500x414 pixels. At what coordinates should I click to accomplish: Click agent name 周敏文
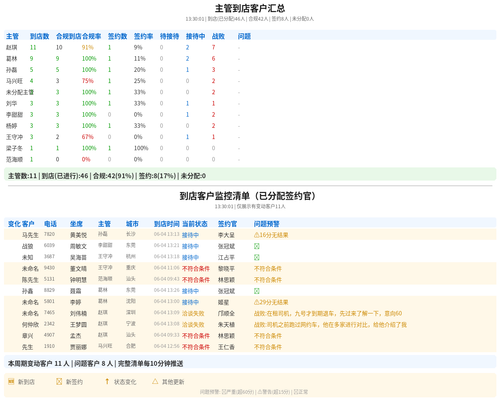(x=78, y=246)
